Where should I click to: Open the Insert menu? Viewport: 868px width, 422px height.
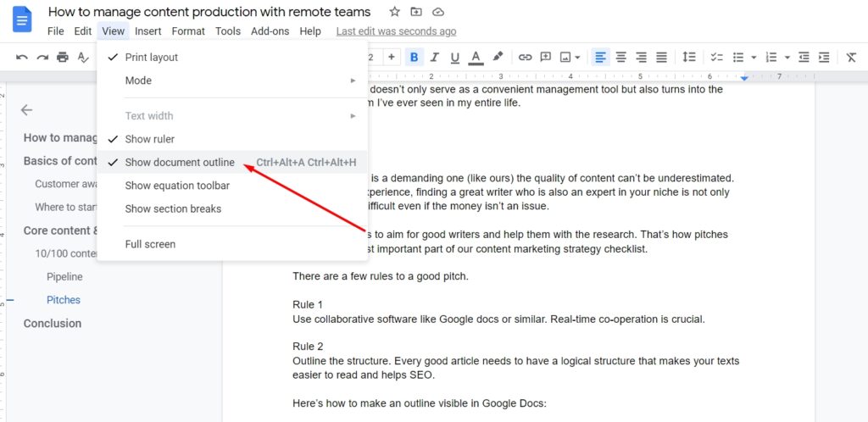click(x=148, y=31)
